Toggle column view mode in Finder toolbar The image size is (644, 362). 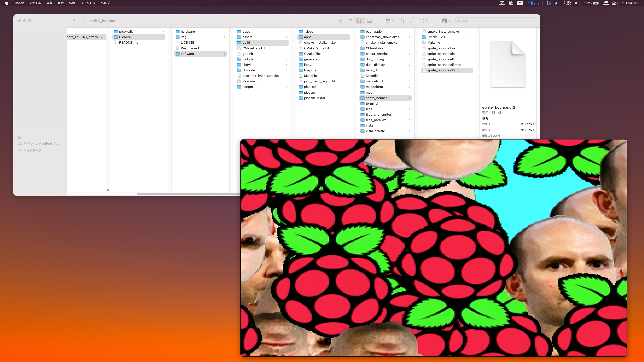coord(360,21)
